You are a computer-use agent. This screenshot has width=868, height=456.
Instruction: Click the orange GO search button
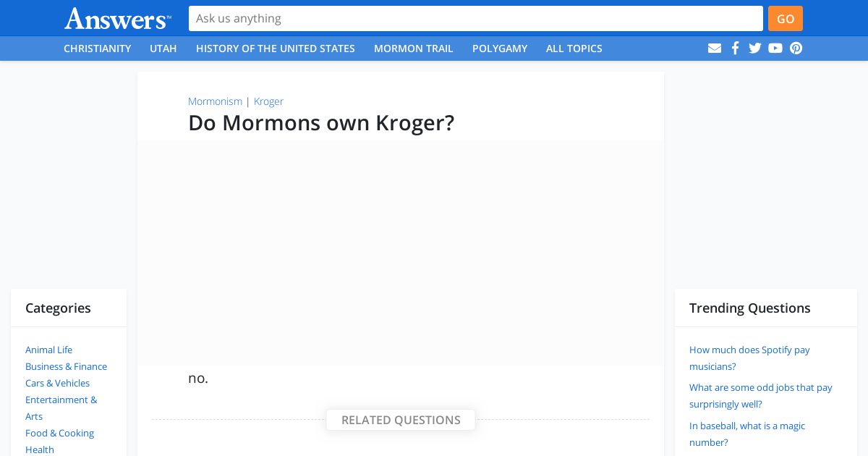[786, 19]
